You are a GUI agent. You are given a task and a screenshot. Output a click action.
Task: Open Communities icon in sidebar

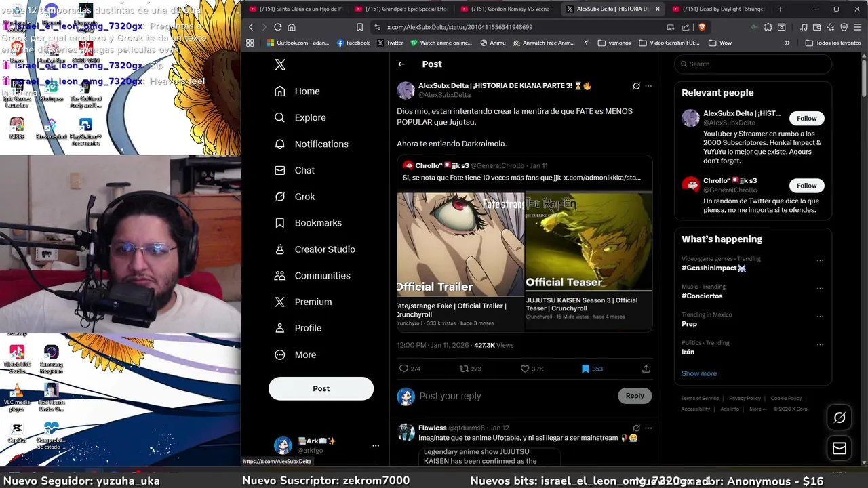point(279,275)
